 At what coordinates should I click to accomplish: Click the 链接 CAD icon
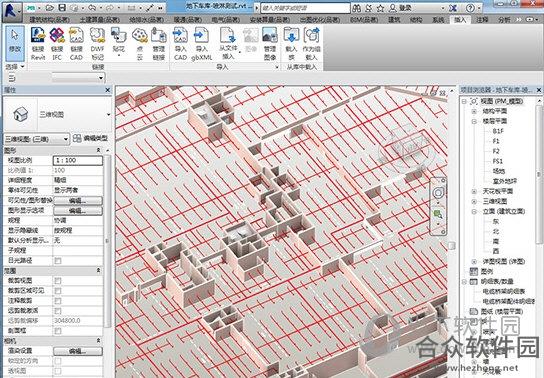coord(76,44)
